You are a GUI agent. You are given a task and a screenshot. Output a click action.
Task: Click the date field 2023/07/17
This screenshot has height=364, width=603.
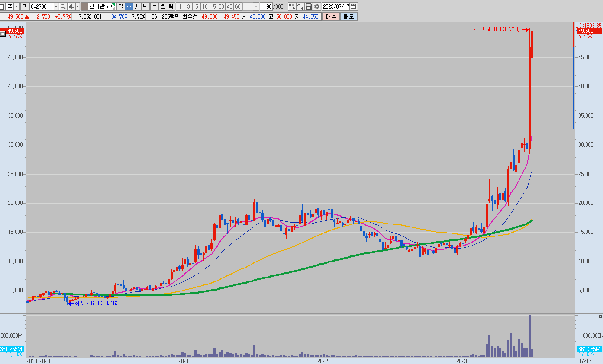[336, 6]
